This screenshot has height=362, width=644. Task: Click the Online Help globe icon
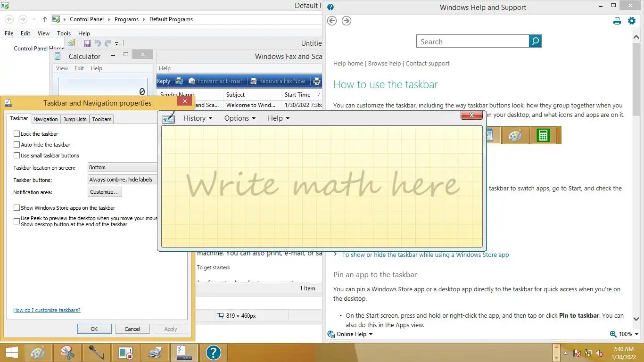point(331,334)
